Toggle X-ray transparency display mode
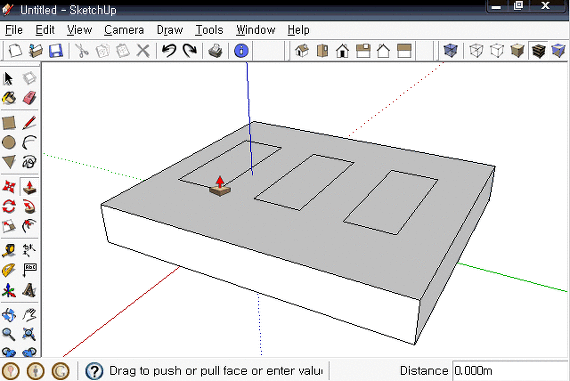 [450, 51]
